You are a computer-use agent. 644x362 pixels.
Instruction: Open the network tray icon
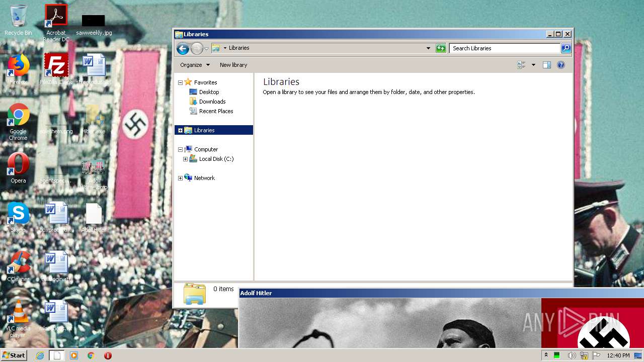584,355
